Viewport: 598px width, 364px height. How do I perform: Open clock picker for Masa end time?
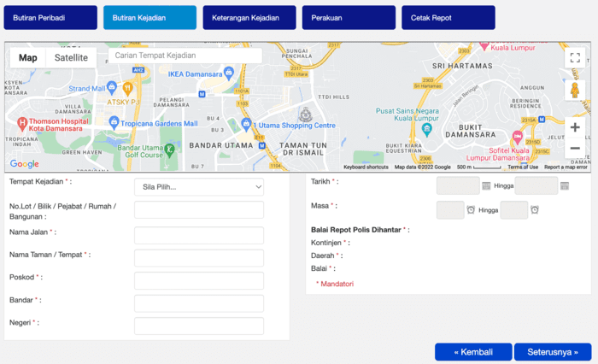click(534, 209)
